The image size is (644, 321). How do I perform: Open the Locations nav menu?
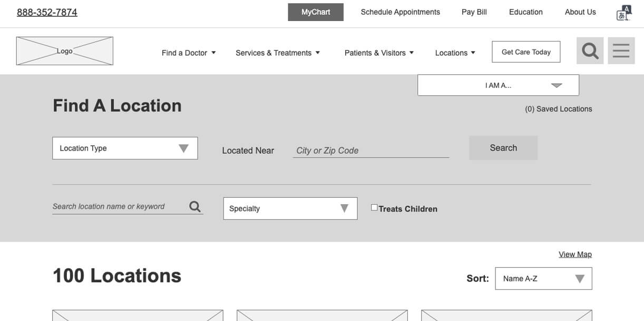click(x=455, y=53)
